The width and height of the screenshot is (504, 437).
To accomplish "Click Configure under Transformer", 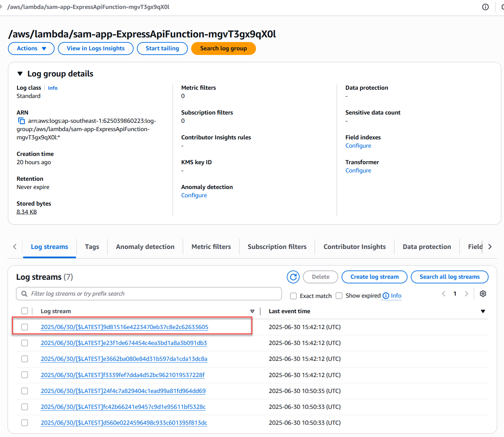I will point(358,170).
